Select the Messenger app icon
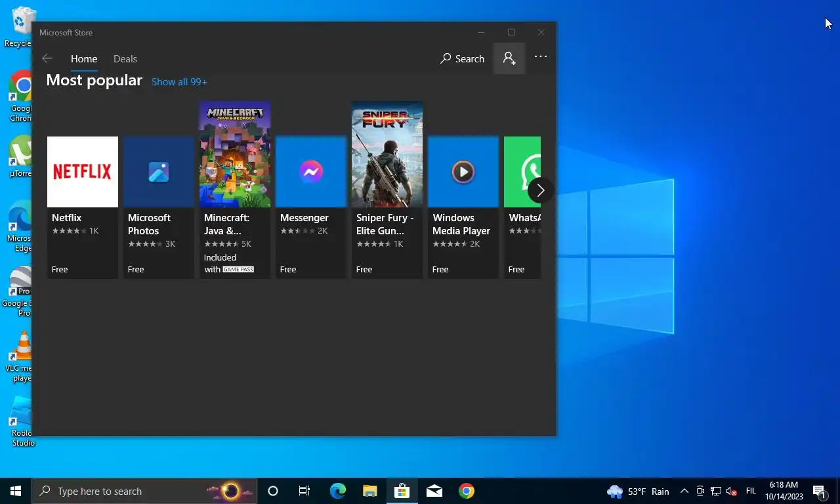The image size is (840, 504). pos(311,172)
